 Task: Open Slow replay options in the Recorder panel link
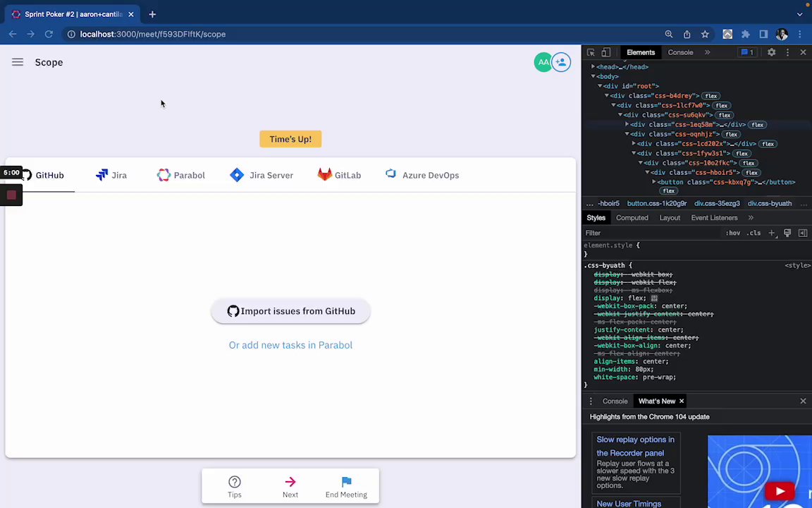coord(635,446)
